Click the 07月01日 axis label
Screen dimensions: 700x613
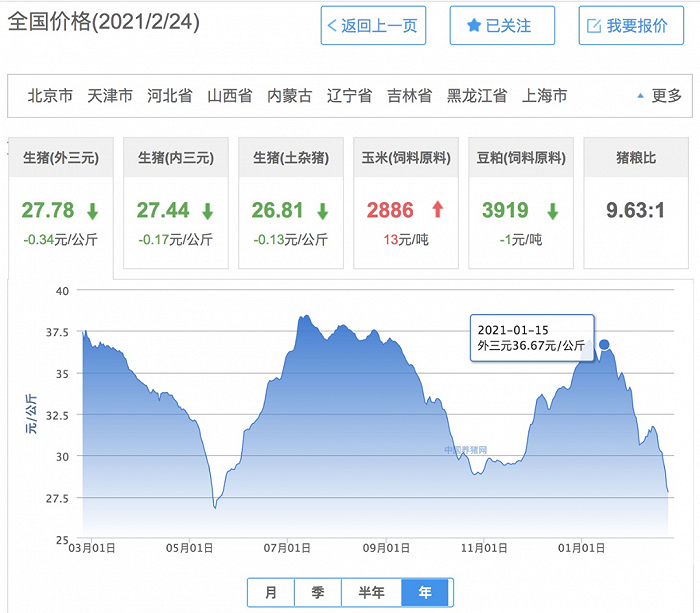(x=287, y=548)
